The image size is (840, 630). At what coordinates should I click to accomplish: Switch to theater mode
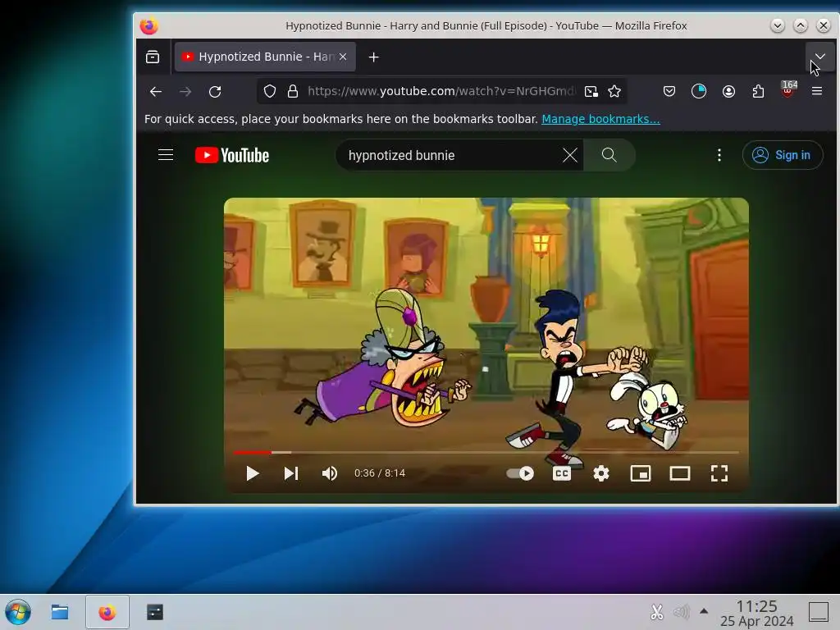pyautogui.click(x=680, y=473)
